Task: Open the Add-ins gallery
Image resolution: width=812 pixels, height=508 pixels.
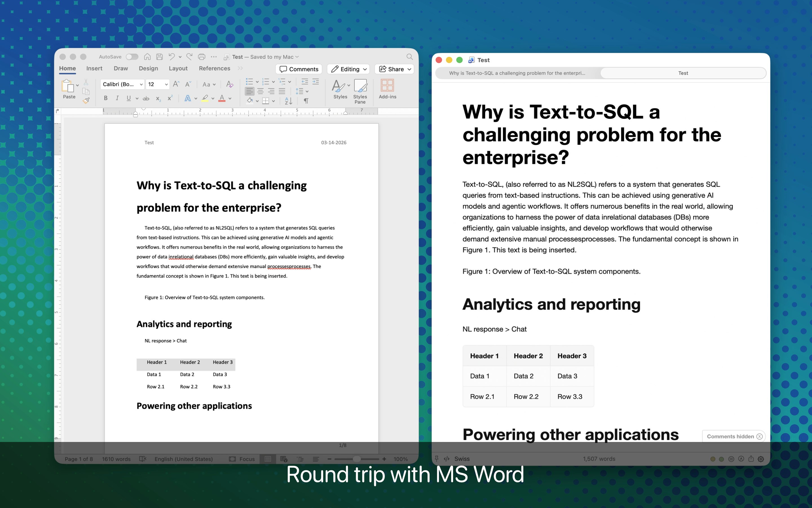Action: point(387,89)
